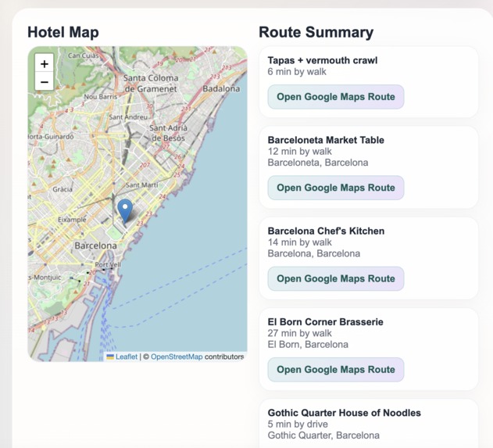
Task: Click the '12 min by walk' text
Action: (300, 152)
